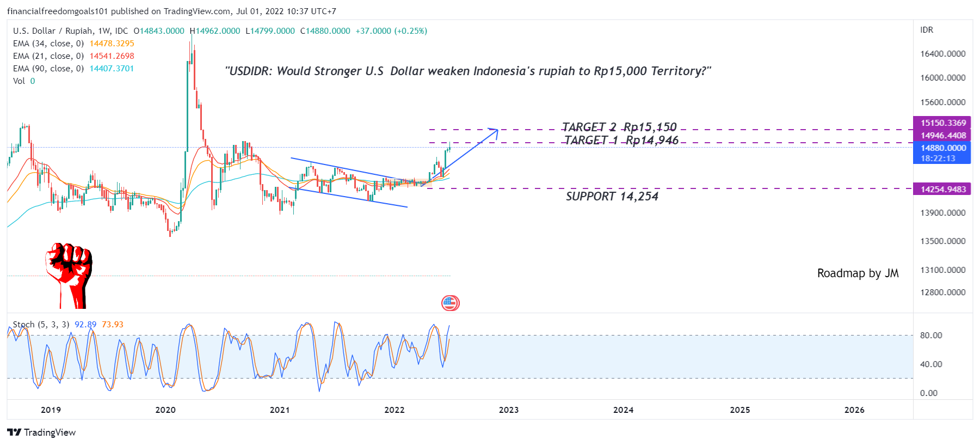Click the 2022 time axis label

[x=395, y=410]
